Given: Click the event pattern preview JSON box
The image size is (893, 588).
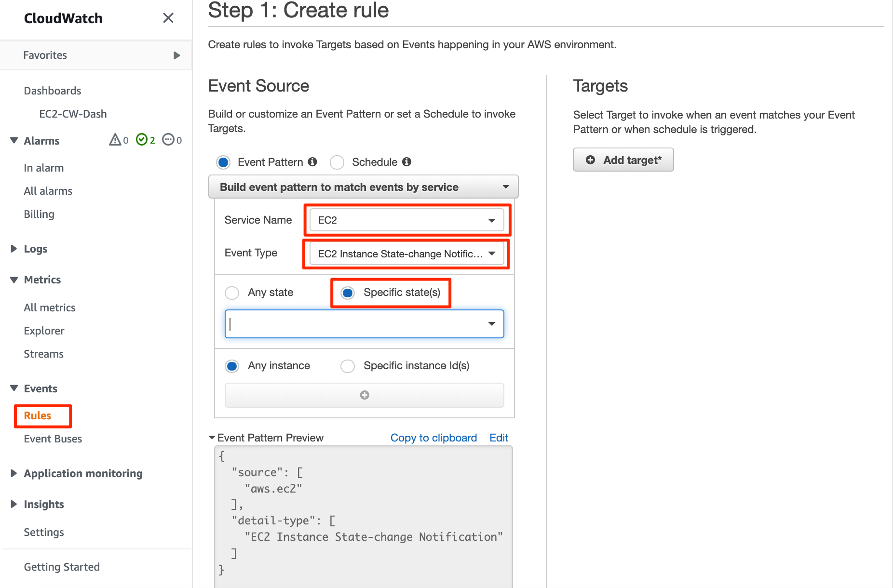Looking at the screenshot, I should click(364, 517).
